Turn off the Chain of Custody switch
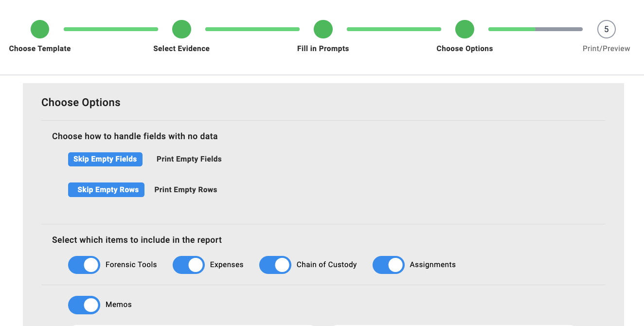Viewport: 644px width, 326px height. click(275, 265)
